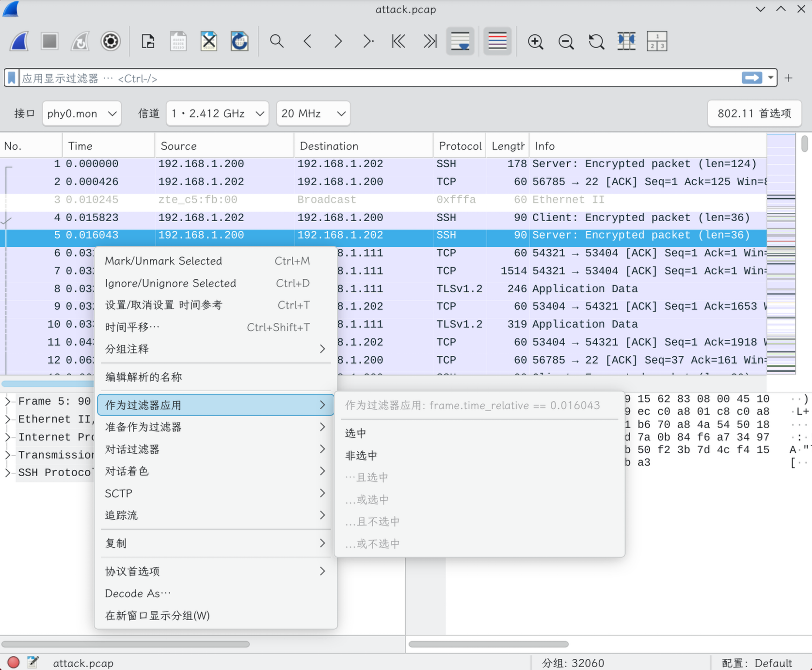Select the zte_c5:fb:00 Broadcast packet row
812x670 pixels.
point(383,200)
